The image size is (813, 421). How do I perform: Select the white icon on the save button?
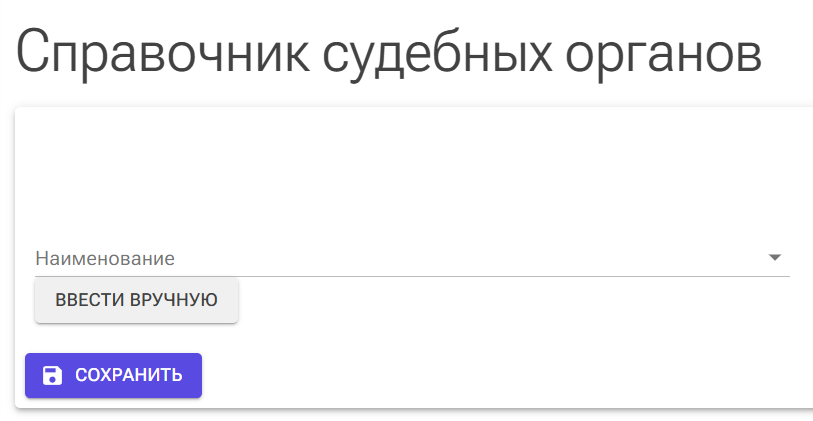tap(52, 375)
